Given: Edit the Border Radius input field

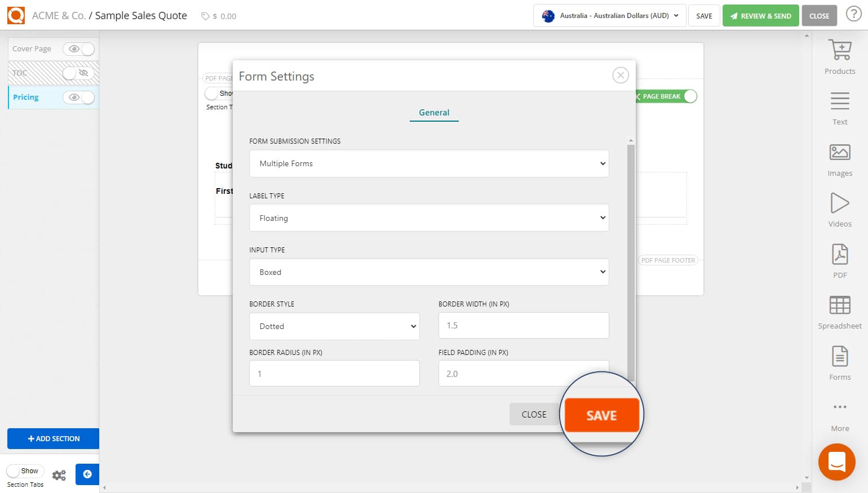Looking at the screenshot, I should (334, 373).
